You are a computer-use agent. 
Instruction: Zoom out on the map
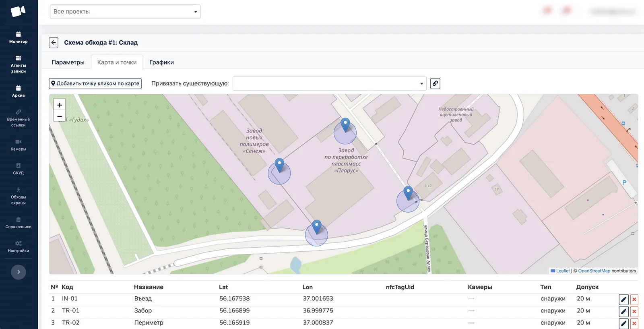60,116
